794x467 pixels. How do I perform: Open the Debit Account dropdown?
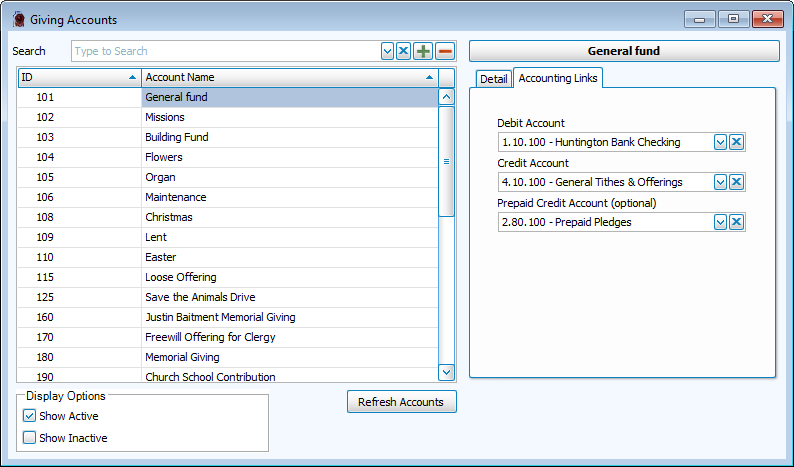(720, 142)
